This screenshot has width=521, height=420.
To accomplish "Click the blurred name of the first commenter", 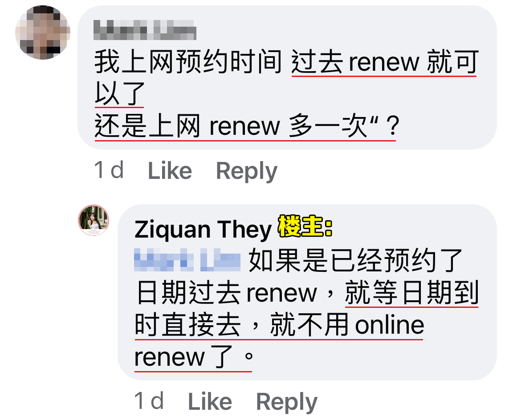I will (145, 30).
